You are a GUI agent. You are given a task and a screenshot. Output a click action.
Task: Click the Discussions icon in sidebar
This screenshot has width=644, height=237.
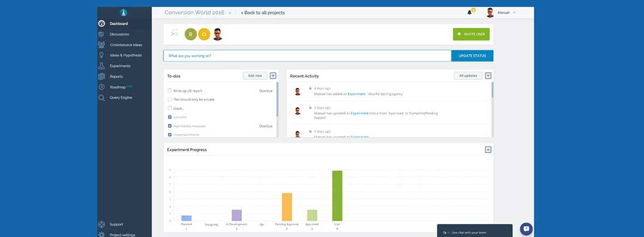point(102,34)
